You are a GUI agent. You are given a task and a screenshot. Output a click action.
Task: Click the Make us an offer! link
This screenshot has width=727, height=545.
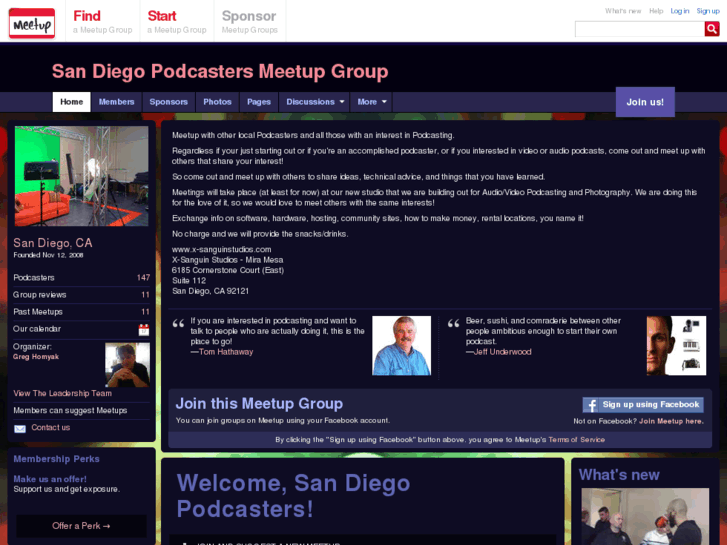50,479
